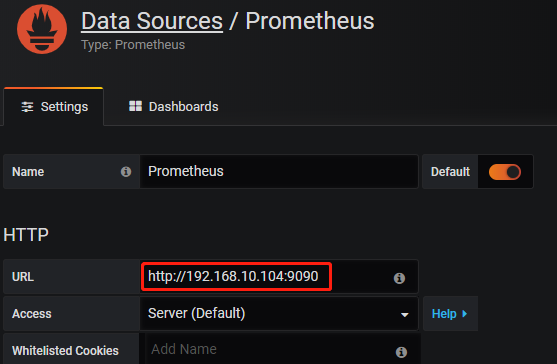Click the sliders icon on Settings tab
The height and width of the screenshot is (364, 557).
click(27, 107)
